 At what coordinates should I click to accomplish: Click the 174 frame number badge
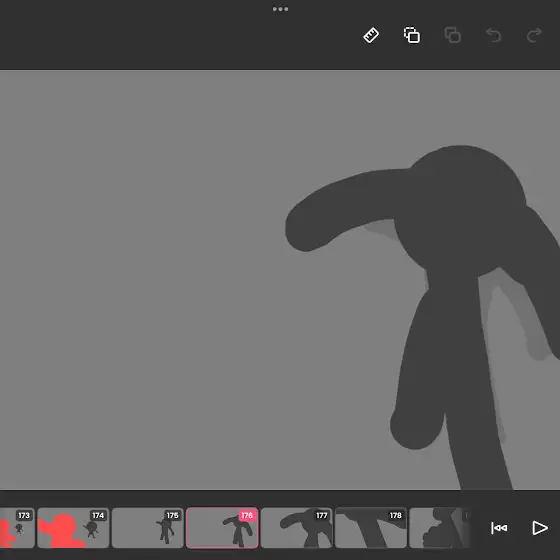(x=98, y=515)
